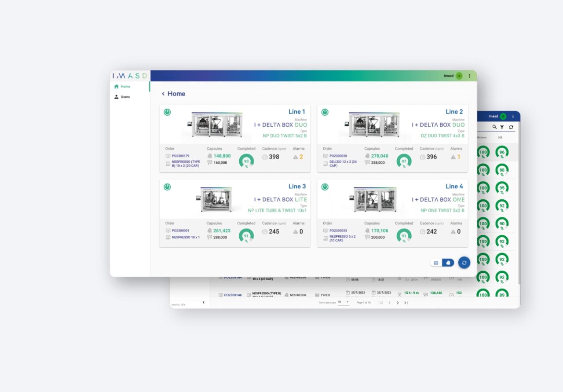Go to the next page of results
Viewport: 563px width, 392px height.
(x=398, y=303)
